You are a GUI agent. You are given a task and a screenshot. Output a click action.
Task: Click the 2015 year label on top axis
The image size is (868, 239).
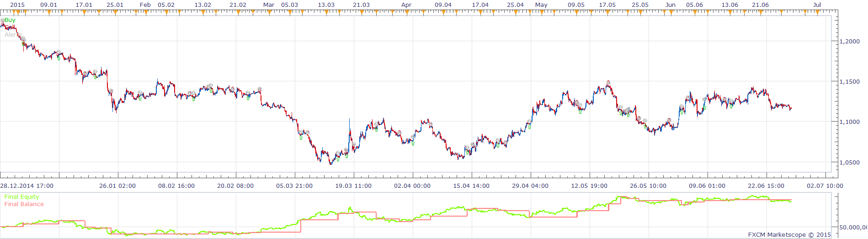17,5
